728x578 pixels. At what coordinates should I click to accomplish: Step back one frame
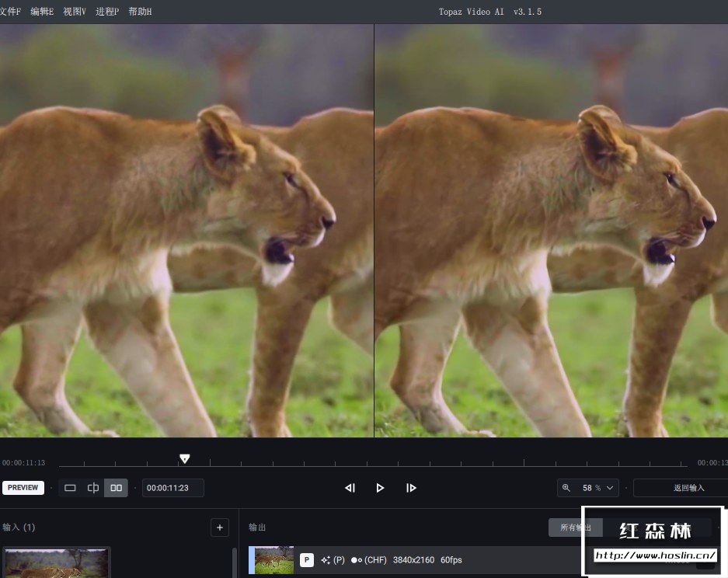point(350,488)
